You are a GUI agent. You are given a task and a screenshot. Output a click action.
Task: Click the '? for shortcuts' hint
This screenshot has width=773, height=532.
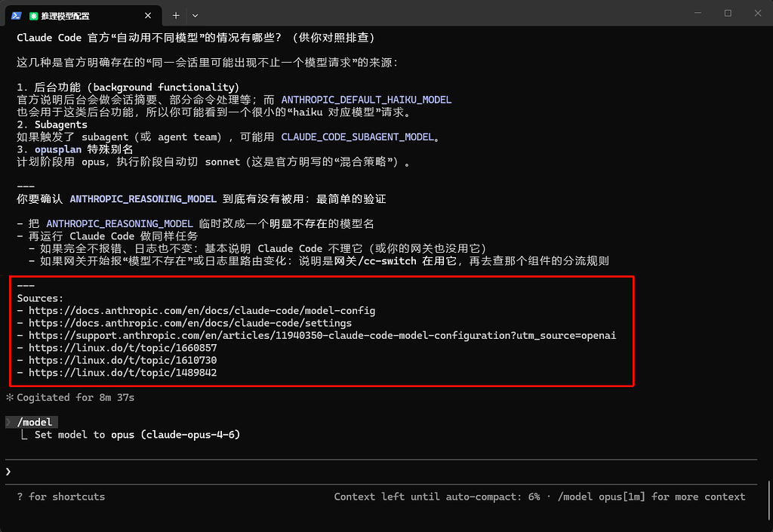[x=60, y=497]
